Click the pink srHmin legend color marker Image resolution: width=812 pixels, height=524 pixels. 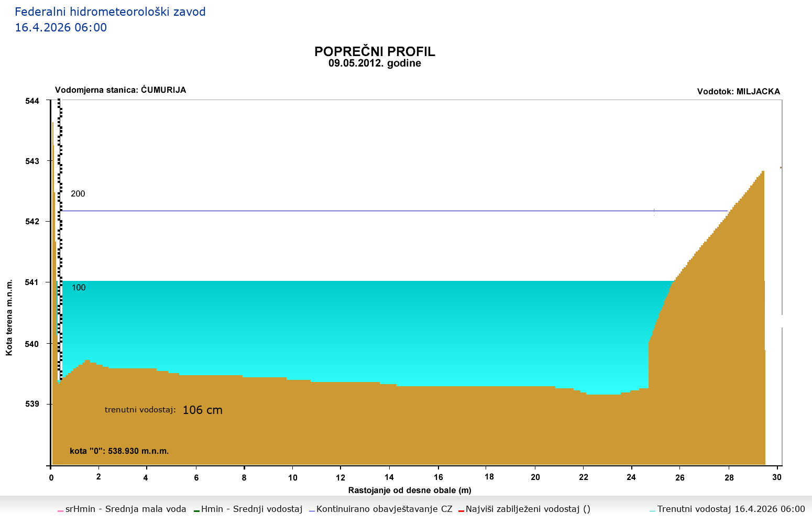[60, 510]
